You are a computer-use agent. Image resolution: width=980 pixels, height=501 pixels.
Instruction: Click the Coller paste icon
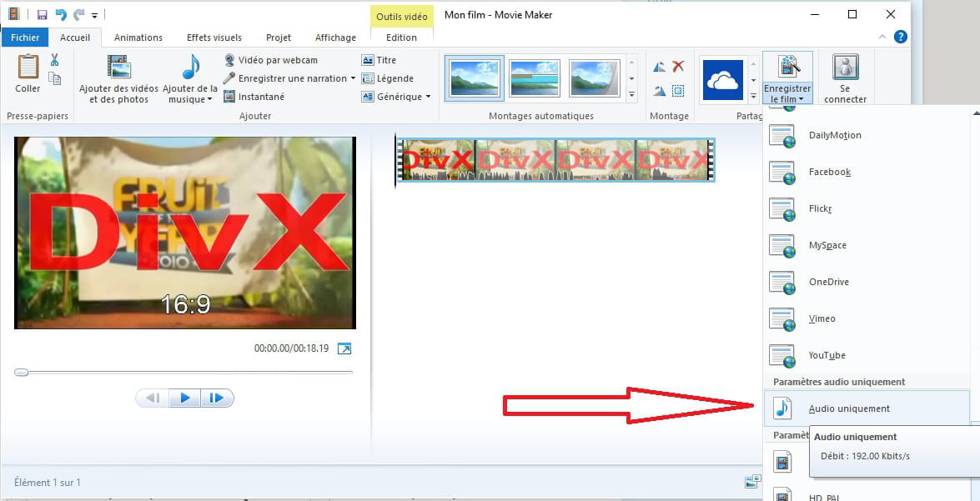(x=28, y=66)
